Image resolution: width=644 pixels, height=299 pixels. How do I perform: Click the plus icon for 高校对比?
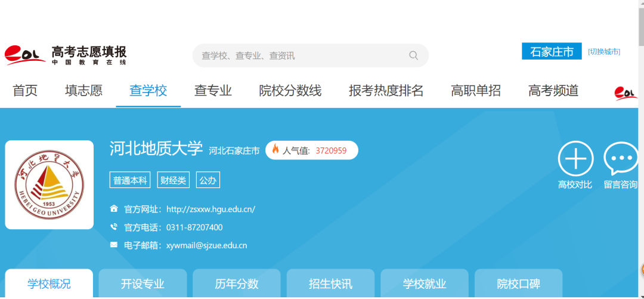575,159
